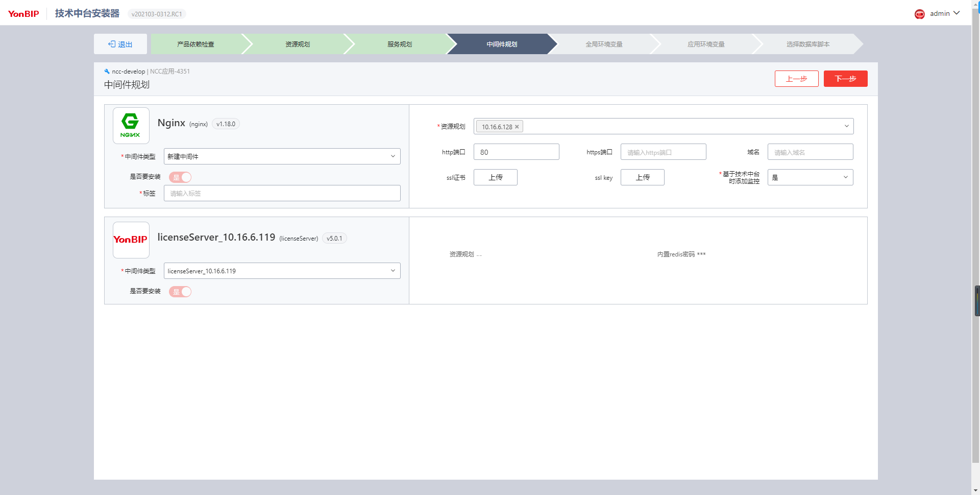Screen dimensions: 980x495
Task: Click the 下一步 next button
Action: point(845,79)
